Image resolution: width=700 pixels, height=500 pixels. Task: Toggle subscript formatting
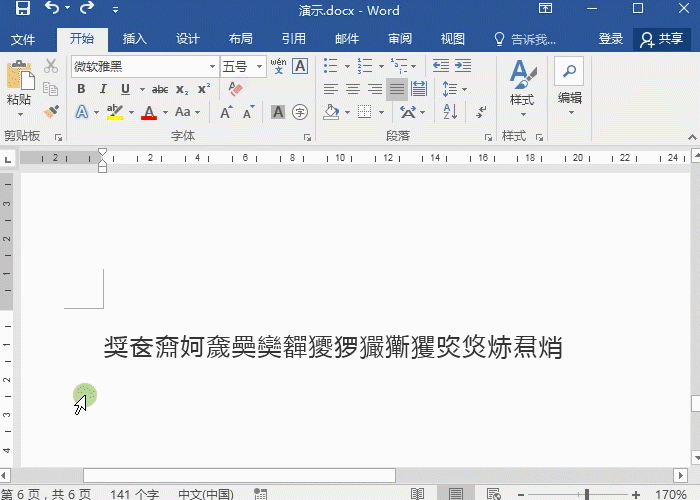[x=182, y=89]
